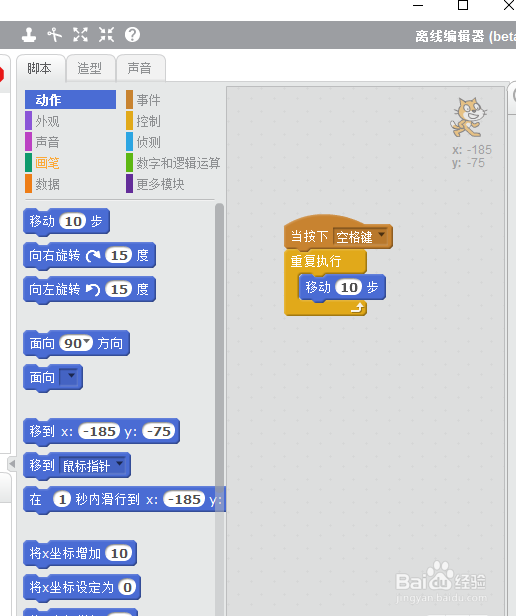516x616 pixels.
Task: Click the clockwise rotate arrow icon
Action: (x=93, y=256)
